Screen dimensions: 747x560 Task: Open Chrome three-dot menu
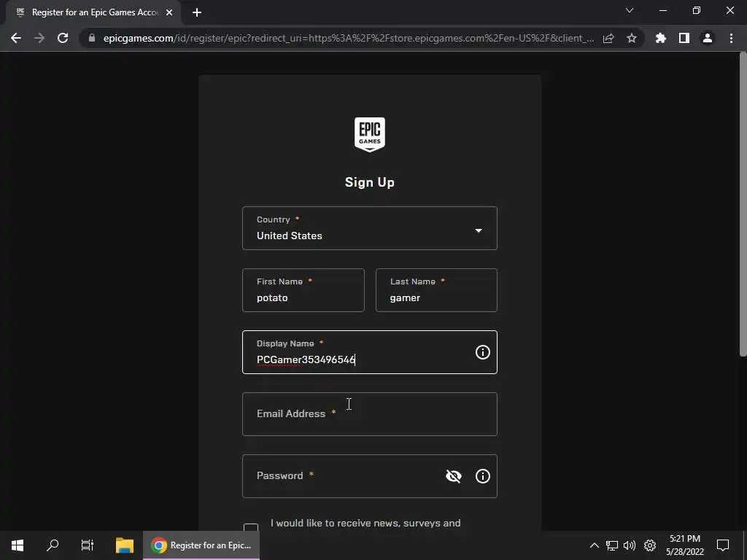tap(731, 38)
